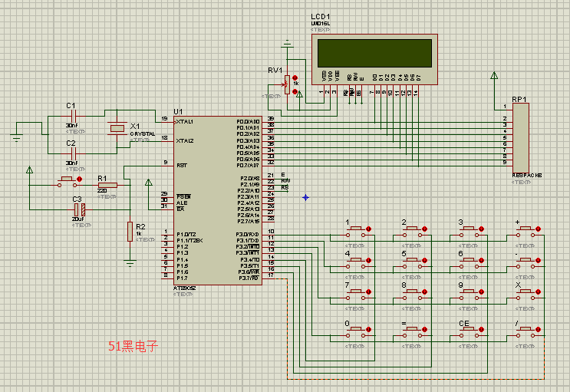The width and height of the screenshot is (570, 392).
Task: Select the ground symbol left of C1
Action: click(16, 138)
